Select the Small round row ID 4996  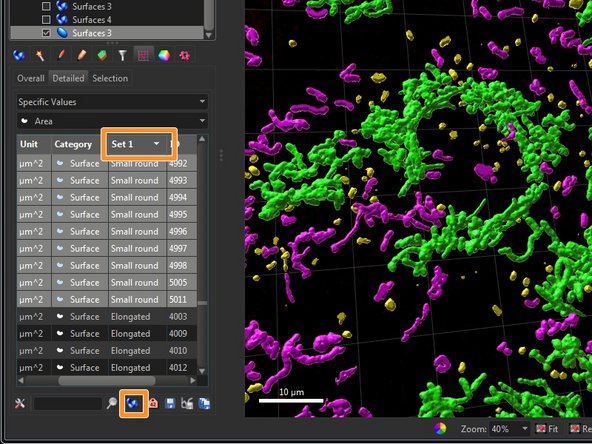pyautogui.click(x=107, y=231)
